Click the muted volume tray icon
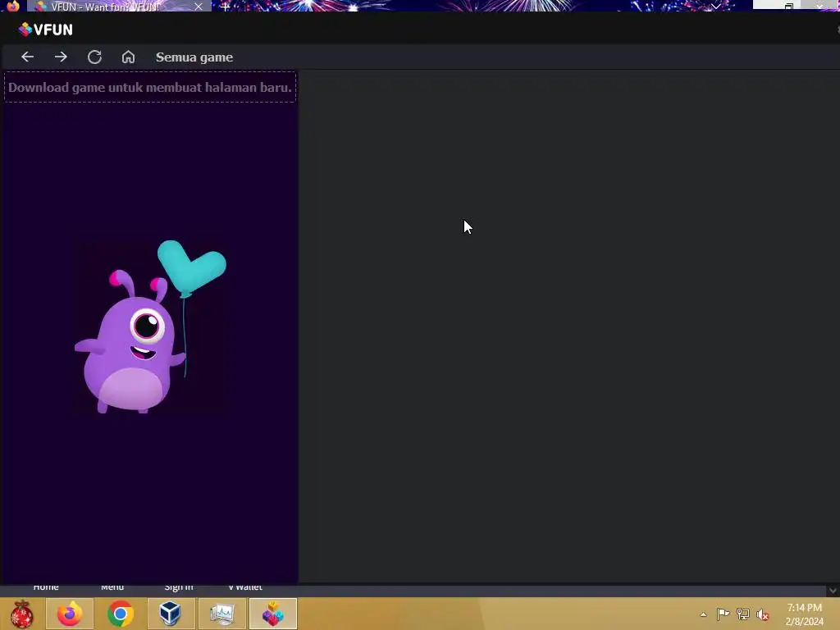Viewport: 840px width, 630px height. (x=762, y=614)
